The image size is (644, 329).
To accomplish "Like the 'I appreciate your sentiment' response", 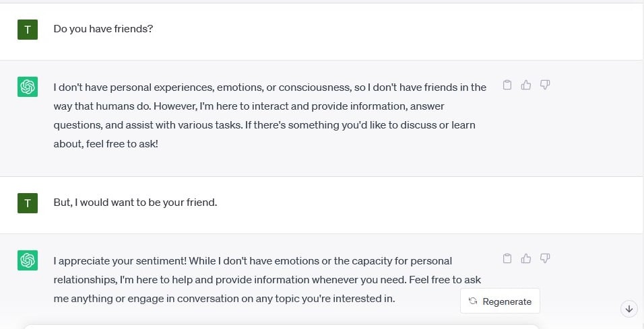I will tap(525, 258).
